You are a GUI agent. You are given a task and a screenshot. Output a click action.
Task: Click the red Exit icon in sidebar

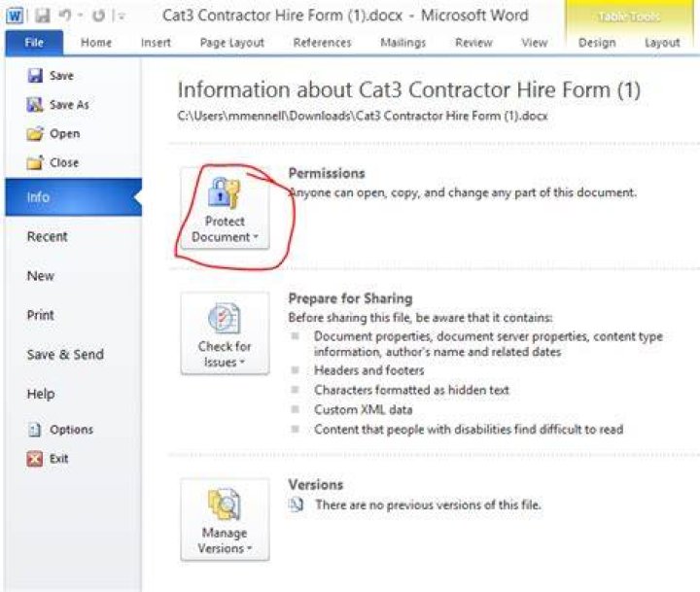34,459
